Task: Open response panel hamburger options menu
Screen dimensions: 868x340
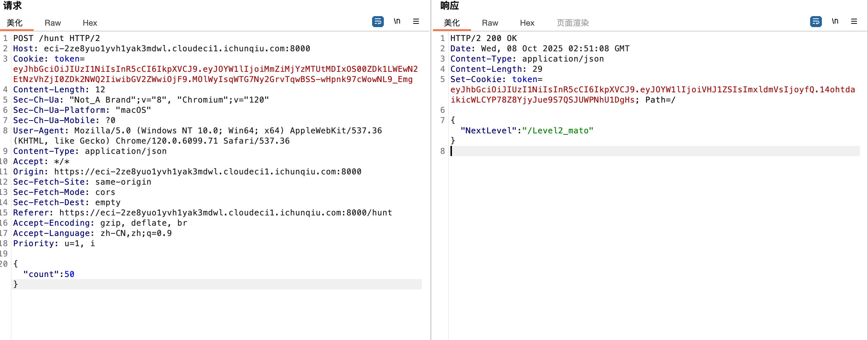Action: coord(854,22)
